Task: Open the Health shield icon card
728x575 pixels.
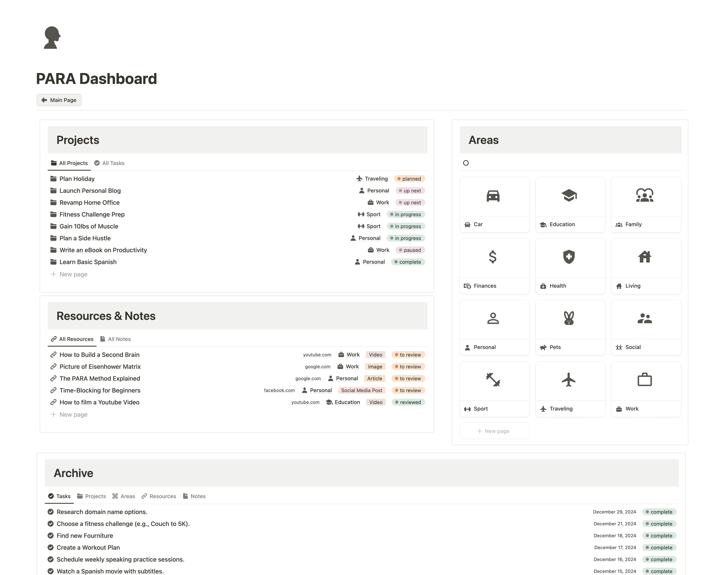Action: point(569,257)
